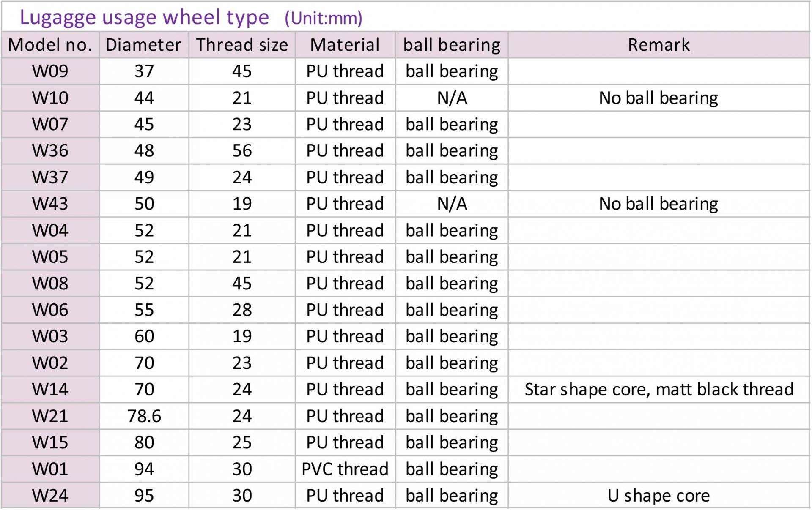Screen dimensions: 812x510
Task: Click the Model no. column header
Action: pyautogui.click(x=50, y=45)
